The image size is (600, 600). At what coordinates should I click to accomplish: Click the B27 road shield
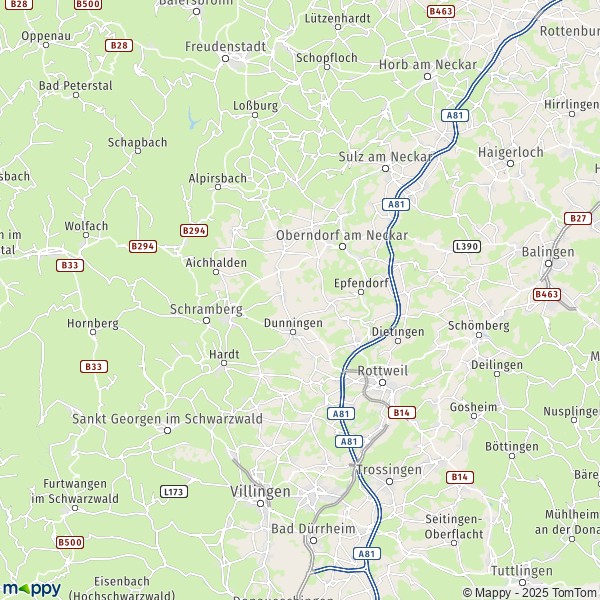point(578,218)
